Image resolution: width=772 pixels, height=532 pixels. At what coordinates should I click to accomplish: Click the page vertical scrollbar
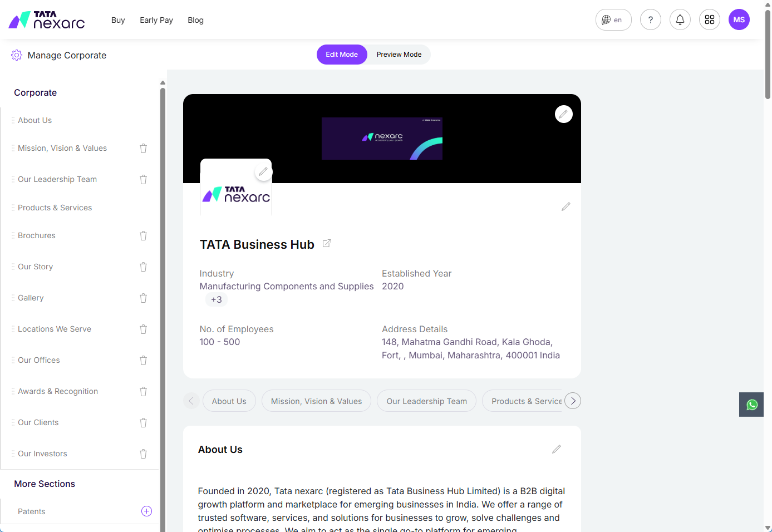[768, 55]
